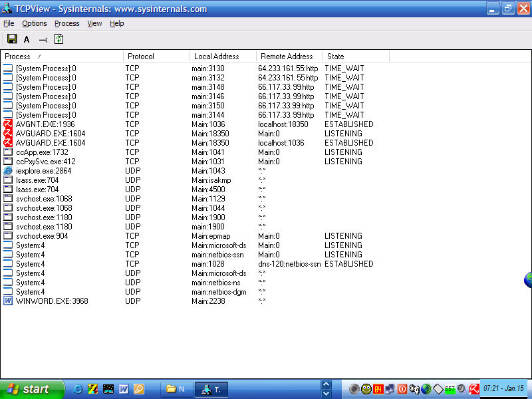Launch Internet Explorer from quick launch
Screen dimensions: 532x399
pos(77,389)
